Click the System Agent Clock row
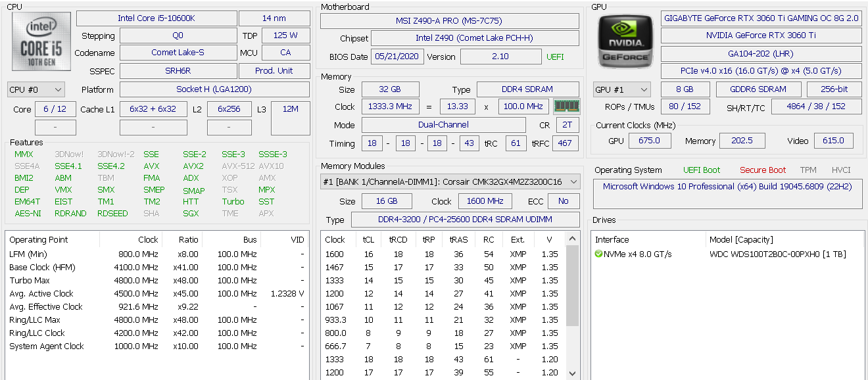Image resolution: width=868 pixels, height=380 pixels. (157, 346)
